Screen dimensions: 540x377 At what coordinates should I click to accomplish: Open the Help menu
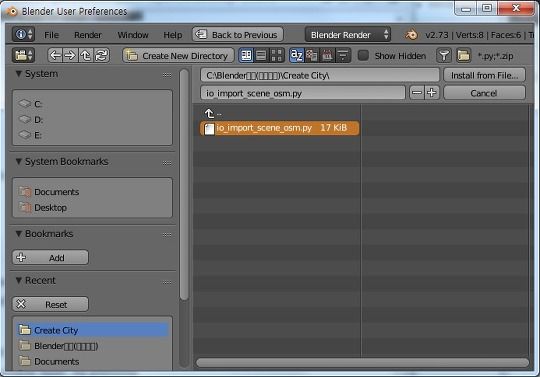tap(173, 35)
